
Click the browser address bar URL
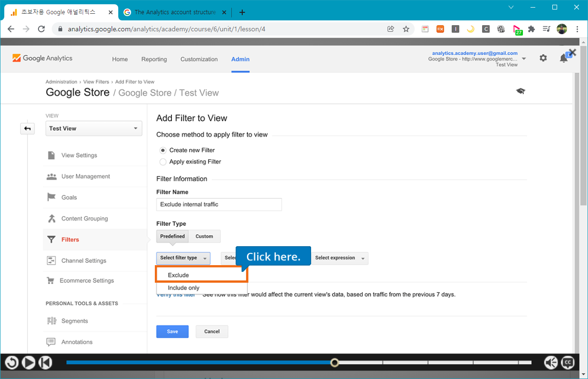[x=167, y=29]
